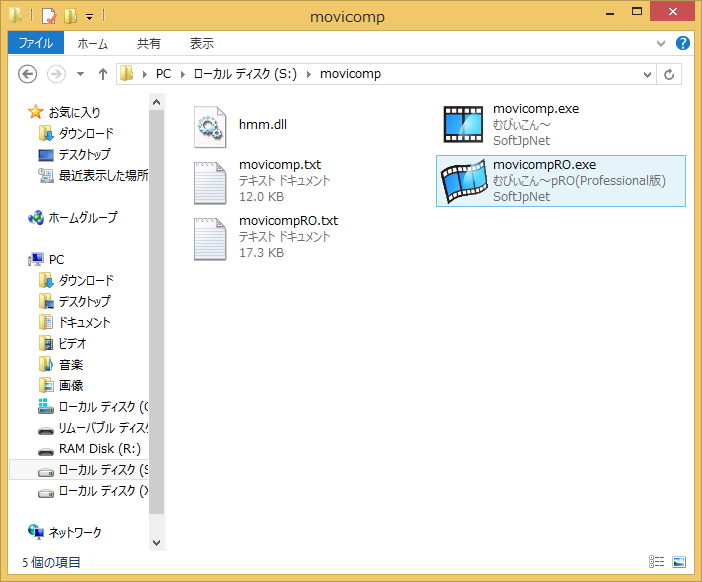Expand the breadcrumb arrow after ローカル ディスク (S:)
The image size is (702, 582).
pos(308,74)
